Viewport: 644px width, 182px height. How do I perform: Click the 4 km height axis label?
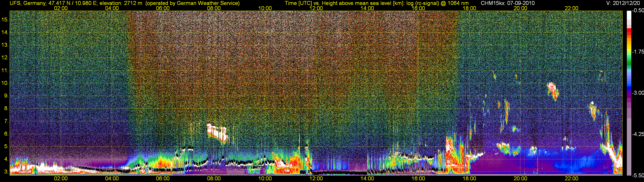(x=6, y=159)
